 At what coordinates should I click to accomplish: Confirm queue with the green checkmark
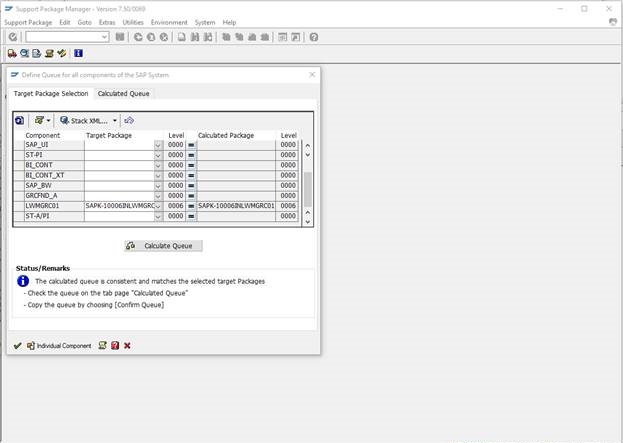[17, 346]
